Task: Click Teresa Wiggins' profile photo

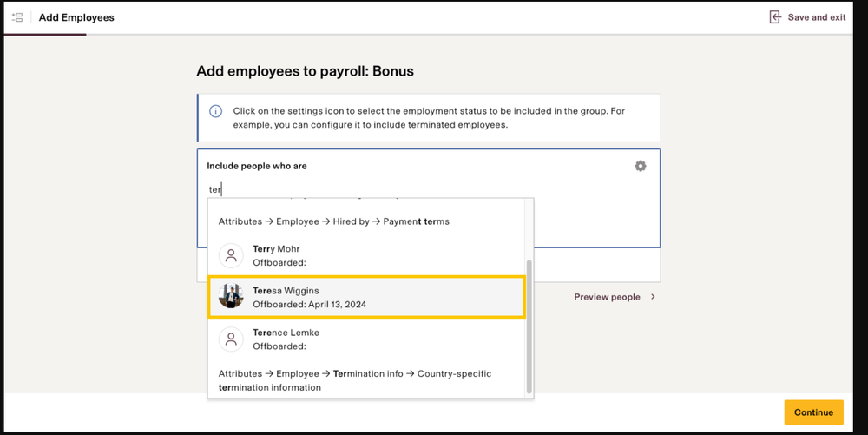Action: pyautogui.click(x=231, y=297)
